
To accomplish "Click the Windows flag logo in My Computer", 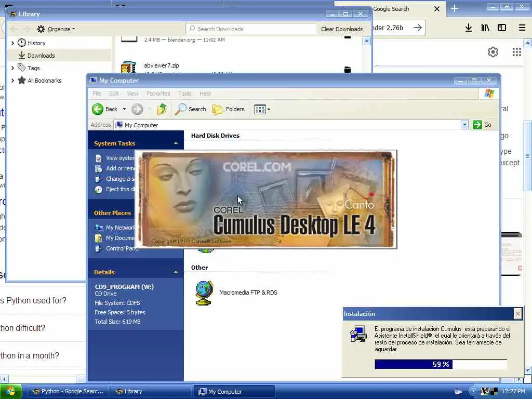I will [x=489, y=94].
